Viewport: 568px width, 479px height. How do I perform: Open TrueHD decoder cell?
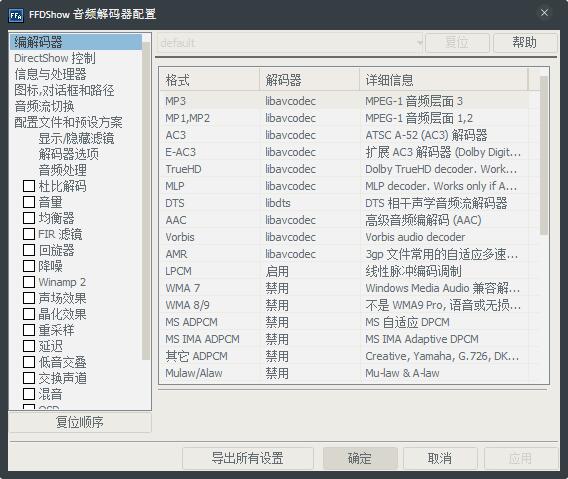coord(310,169)
